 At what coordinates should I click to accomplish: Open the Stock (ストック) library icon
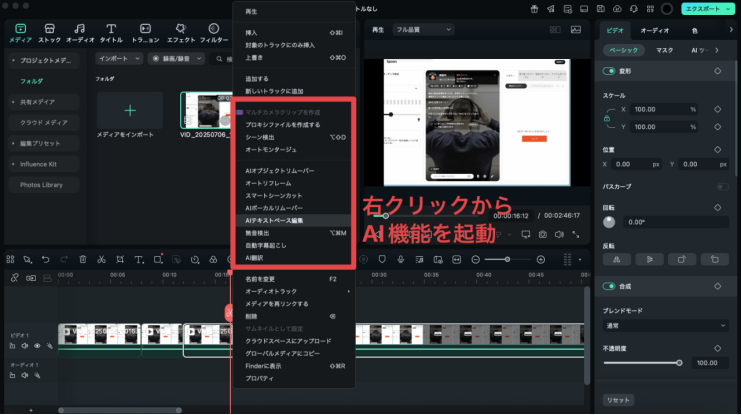(x=49, y=31)
